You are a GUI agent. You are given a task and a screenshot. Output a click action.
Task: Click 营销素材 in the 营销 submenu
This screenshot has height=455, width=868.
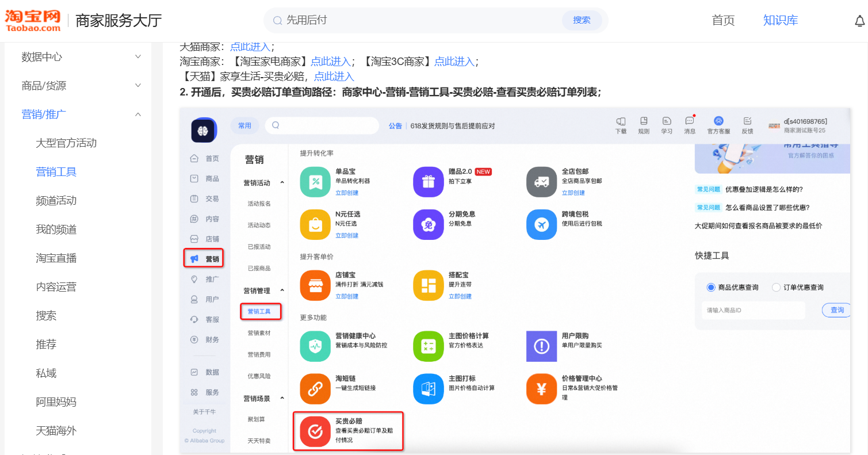click(259, 333)
